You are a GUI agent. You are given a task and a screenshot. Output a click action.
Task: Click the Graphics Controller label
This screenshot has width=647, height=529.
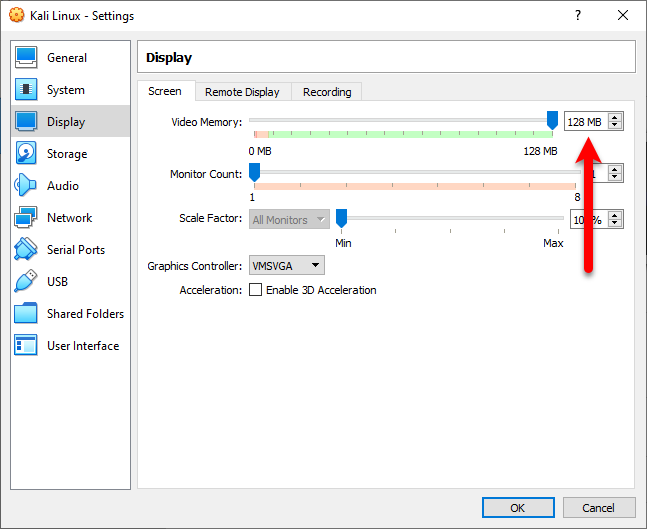pyautogui.click(x=194, y=266)
